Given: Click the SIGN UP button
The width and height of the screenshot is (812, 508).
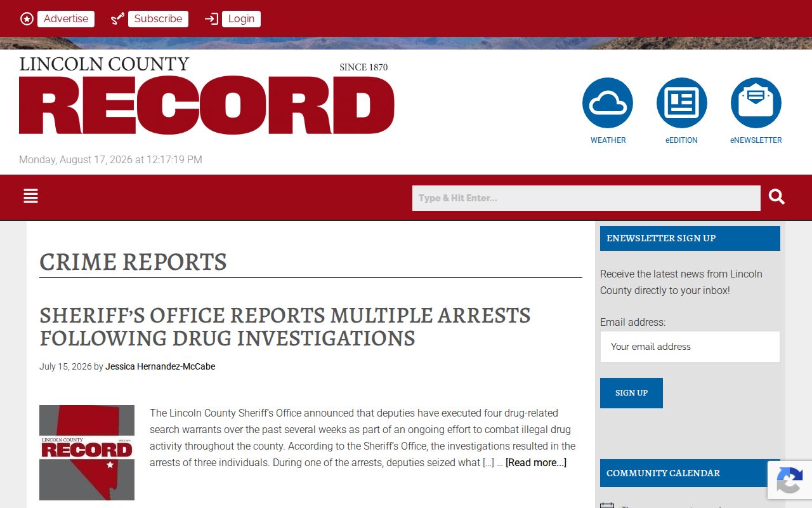Looking at the screenshot, I should [631, 393].
